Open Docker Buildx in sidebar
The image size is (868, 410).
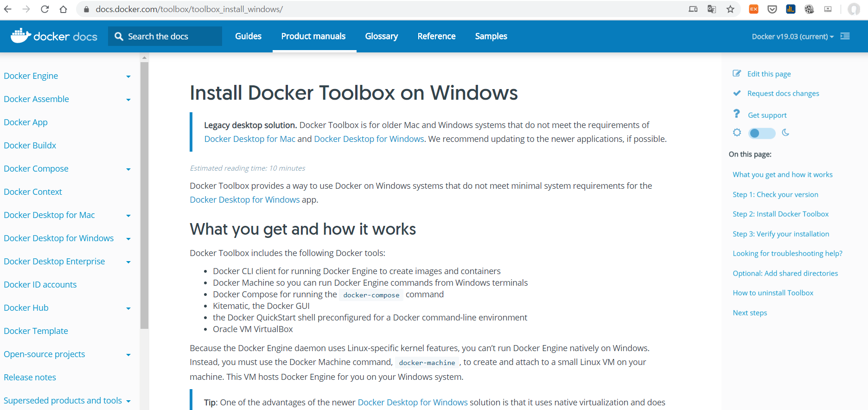[30, 145]
